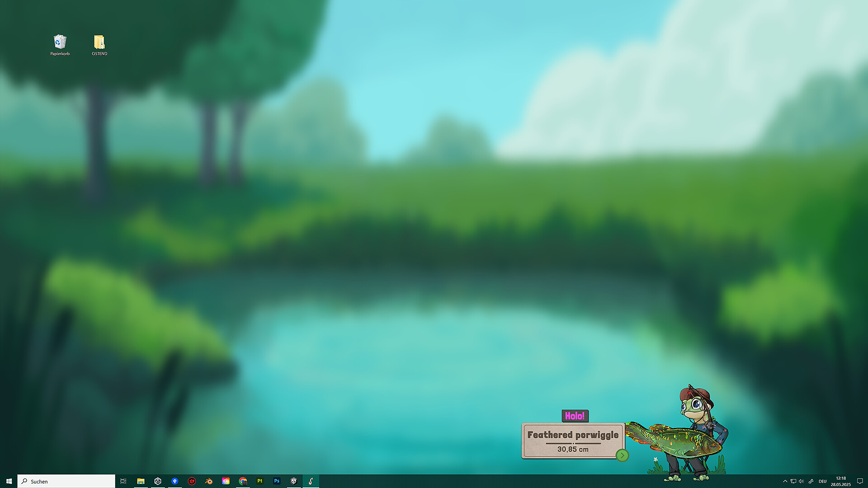Click the green arrow on the fish card
The height and width of the screenshot is (488, 868).
(x=623, y=455)
